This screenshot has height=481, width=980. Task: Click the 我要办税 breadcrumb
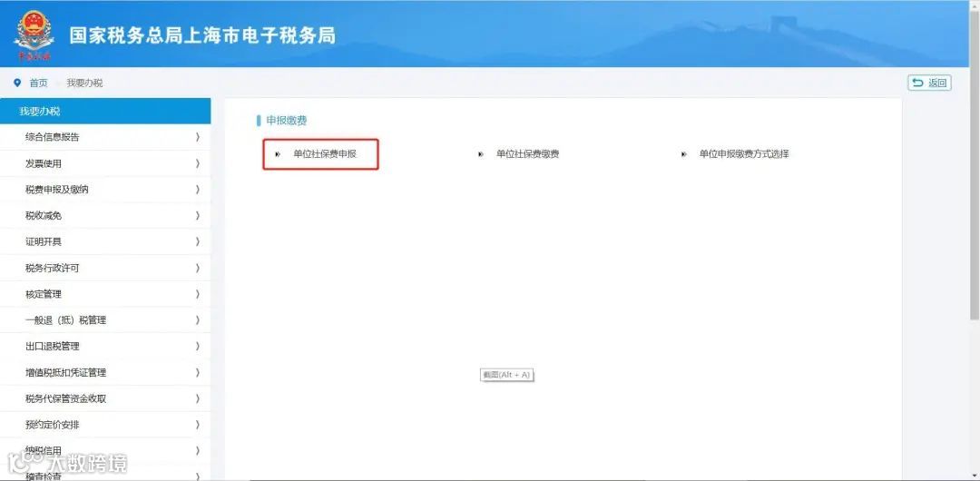(85, 83)
